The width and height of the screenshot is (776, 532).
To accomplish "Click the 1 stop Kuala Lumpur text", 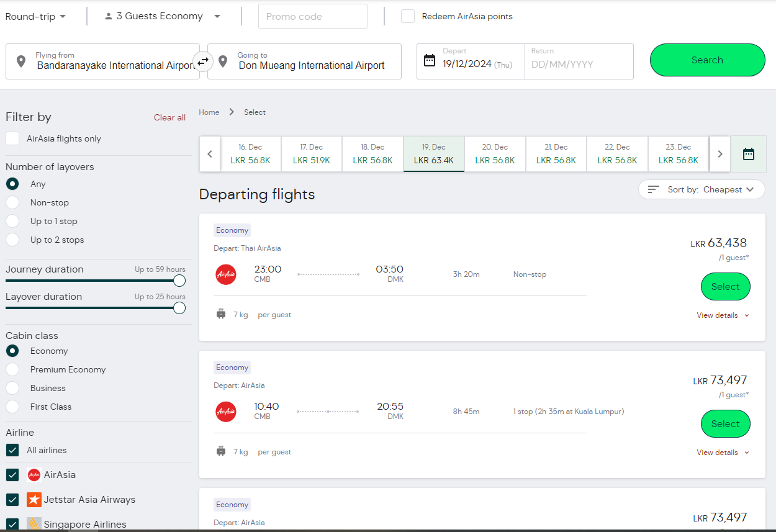I will tap(569, 412).
